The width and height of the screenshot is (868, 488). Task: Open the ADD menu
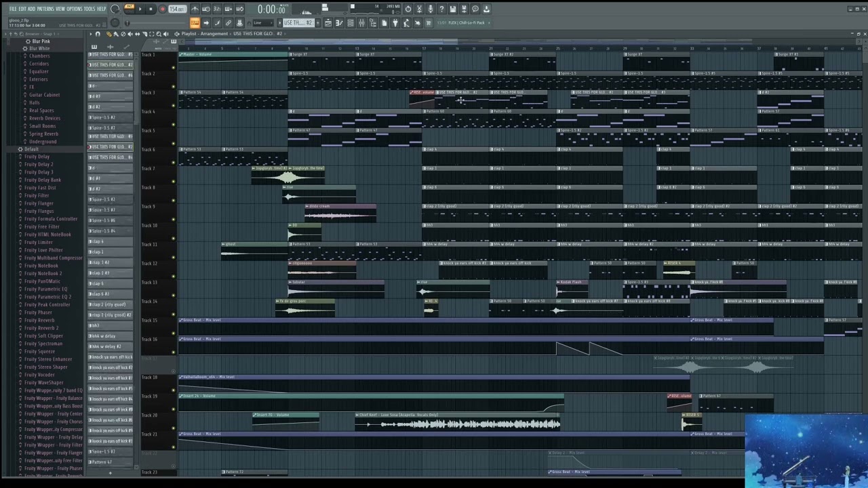31,9
